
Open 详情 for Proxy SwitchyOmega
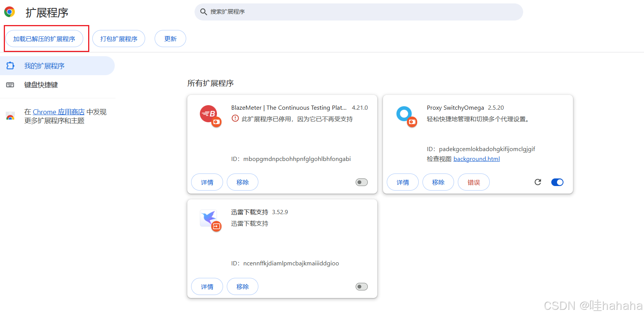(403, 182)
